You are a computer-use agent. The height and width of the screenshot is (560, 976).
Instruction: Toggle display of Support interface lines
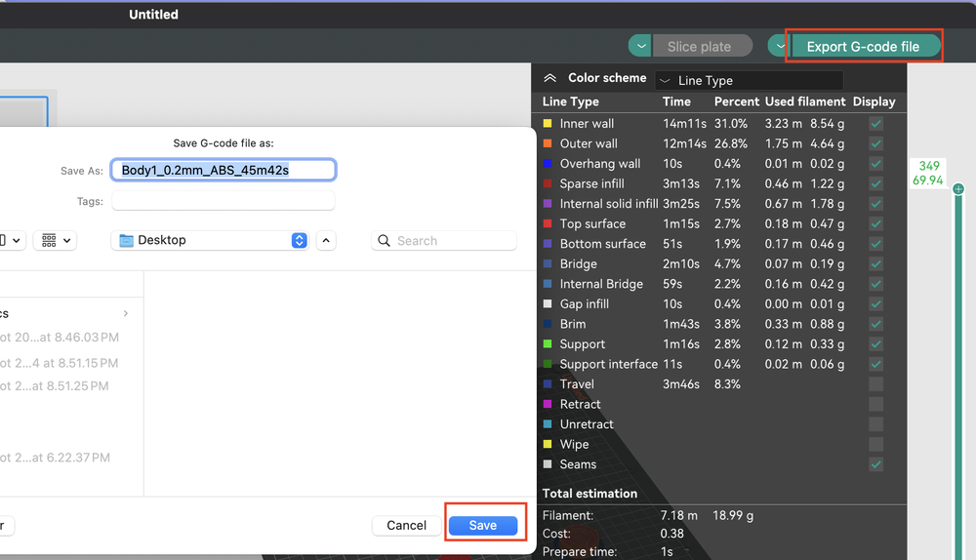click(x=875, y=364)
